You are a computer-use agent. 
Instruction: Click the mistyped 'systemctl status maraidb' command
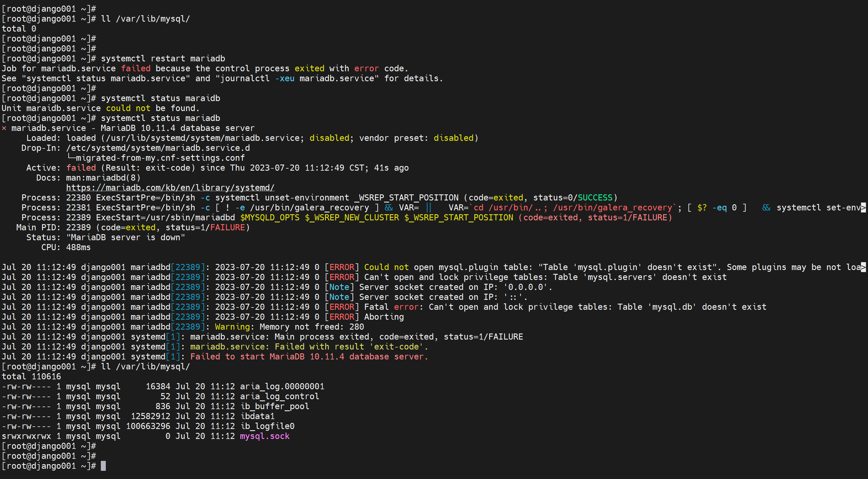point(160,98)
